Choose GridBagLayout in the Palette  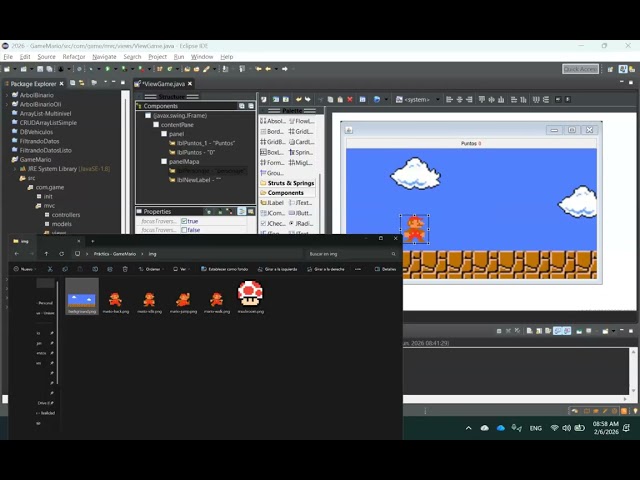coord(273,142)
